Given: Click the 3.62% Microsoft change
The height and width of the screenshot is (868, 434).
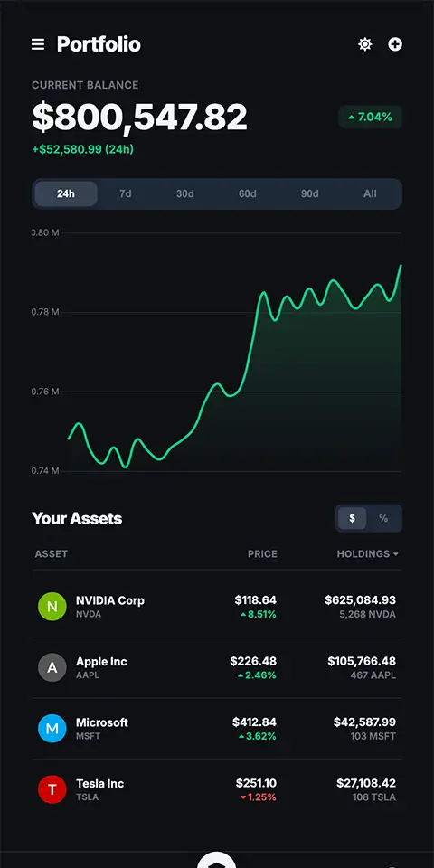Looking at the screenshot, I should point(258,736).
